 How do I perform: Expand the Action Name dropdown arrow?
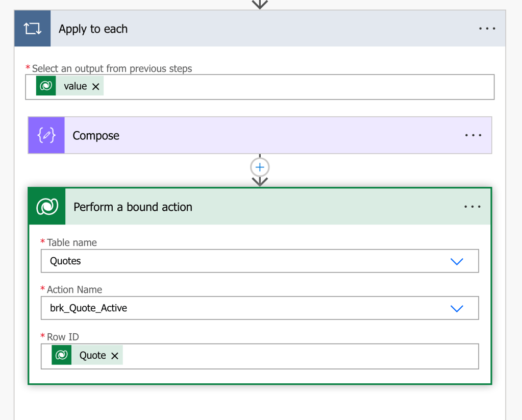[457, 308]
